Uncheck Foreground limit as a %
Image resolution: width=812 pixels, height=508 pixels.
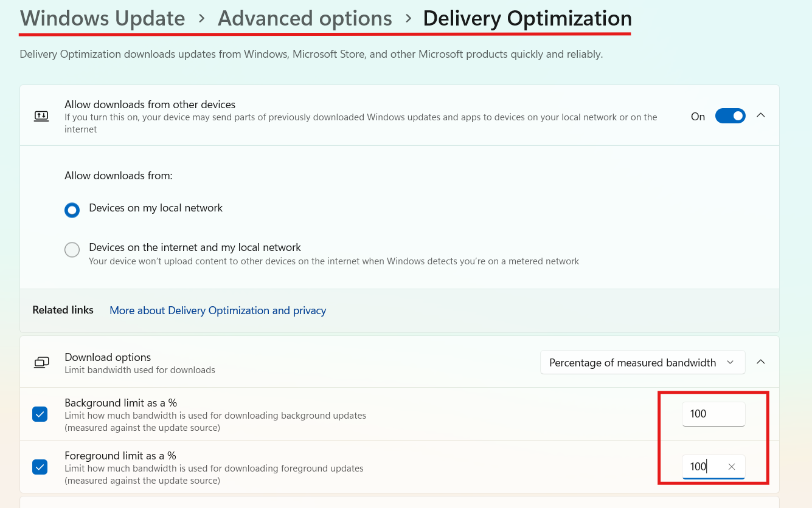40,467
